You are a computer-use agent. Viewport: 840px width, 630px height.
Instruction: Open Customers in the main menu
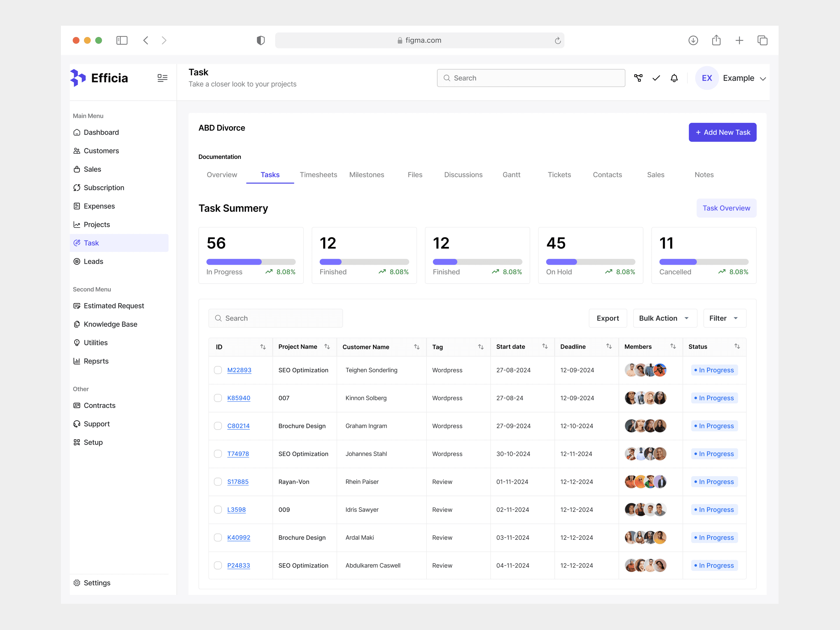tap(101, 151)
